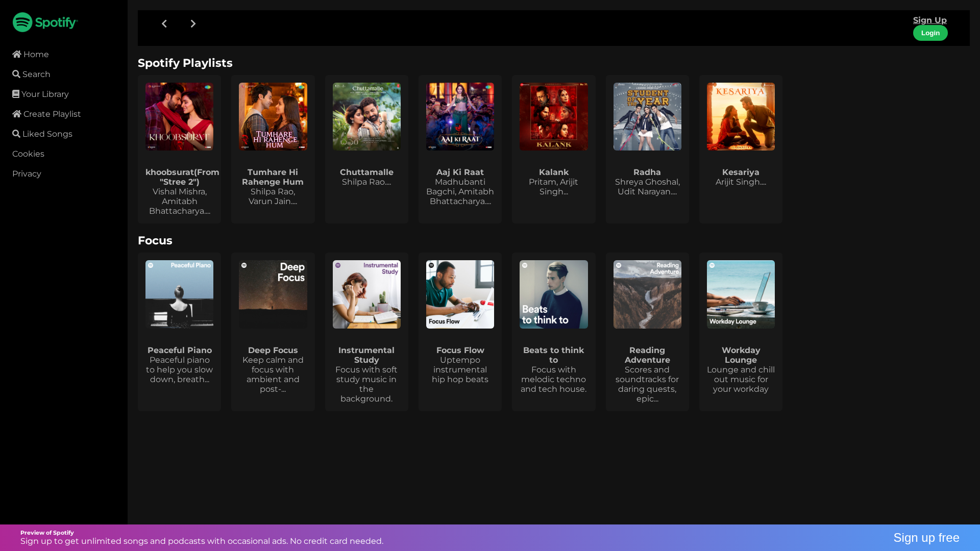Click the Spotify logo

pyautogui.click(x=45, y=22)
